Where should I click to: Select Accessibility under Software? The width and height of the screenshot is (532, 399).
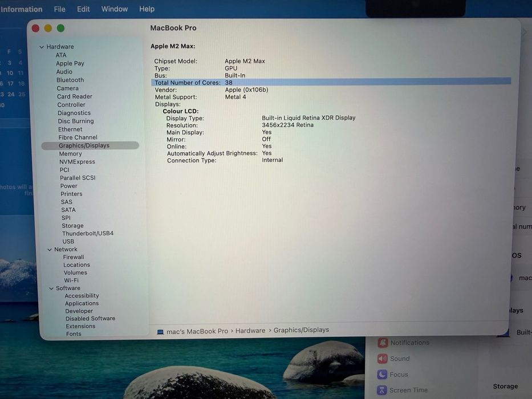pyautogui.click(x=82, y=296)
